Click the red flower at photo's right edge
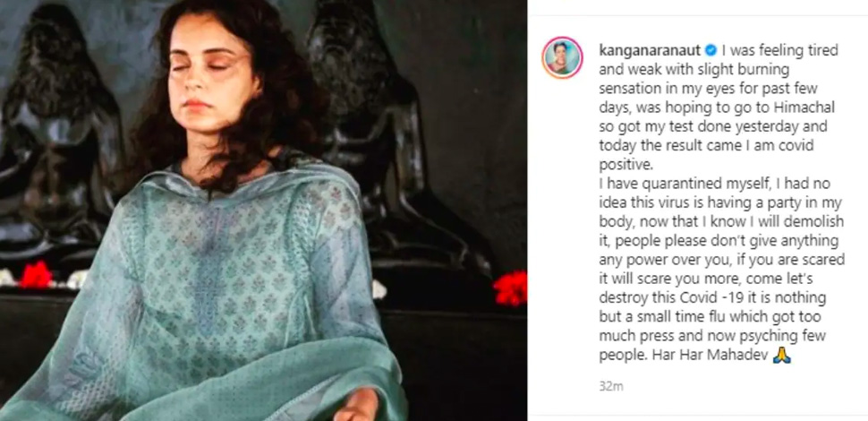The height and width of the screenshot is (421, 868). (510, 288)
